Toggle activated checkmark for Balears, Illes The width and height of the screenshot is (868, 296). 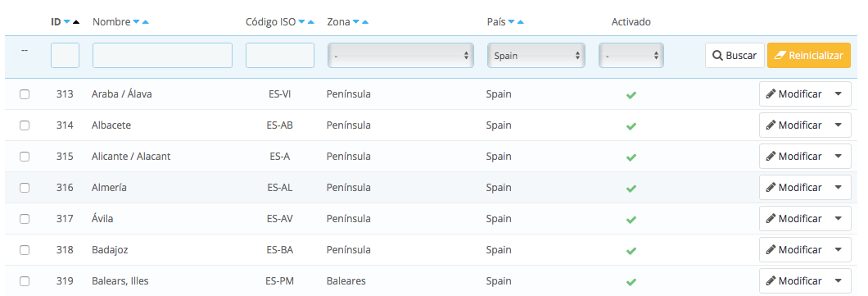[x=631, y=281]
